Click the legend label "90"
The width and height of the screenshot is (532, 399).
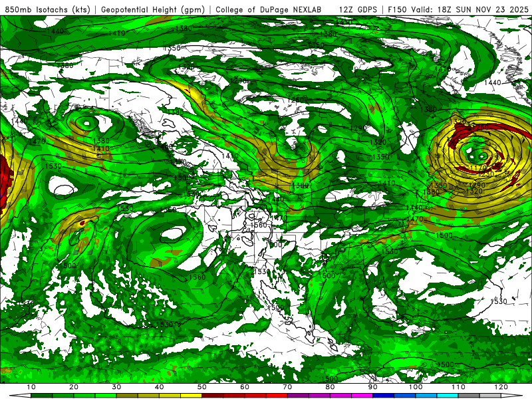[x=373, y=387]
